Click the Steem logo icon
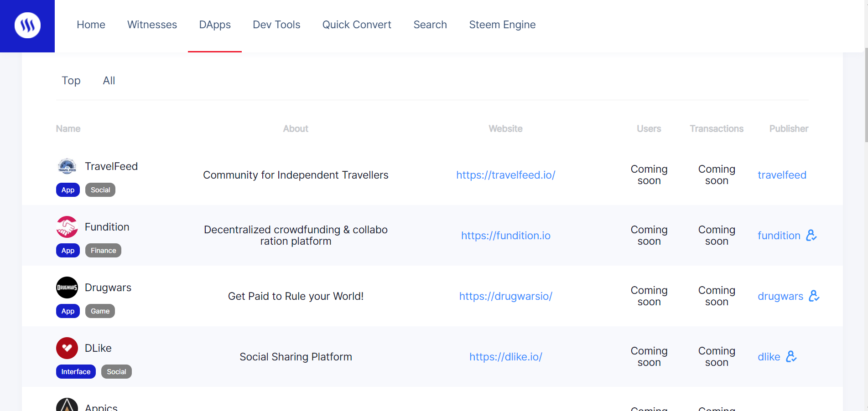 (27, 26)
